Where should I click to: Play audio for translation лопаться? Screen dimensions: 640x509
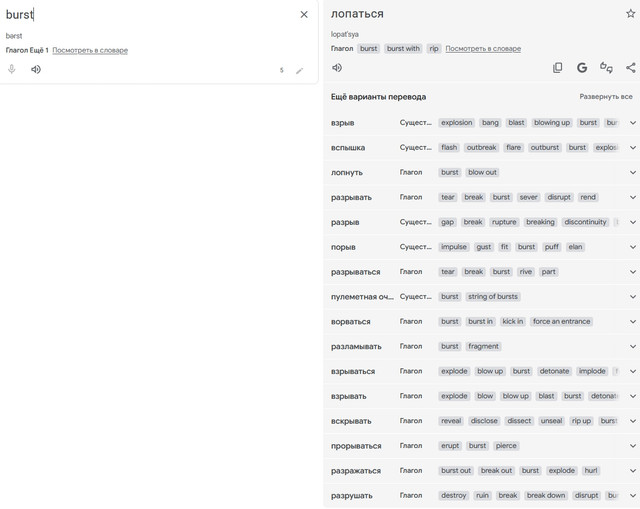click(337, 68)
